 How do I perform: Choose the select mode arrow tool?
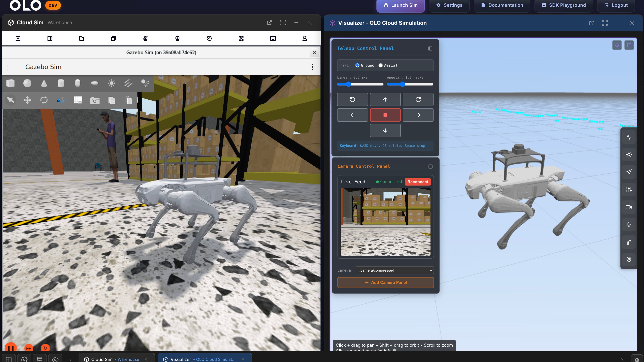point(10,100)
